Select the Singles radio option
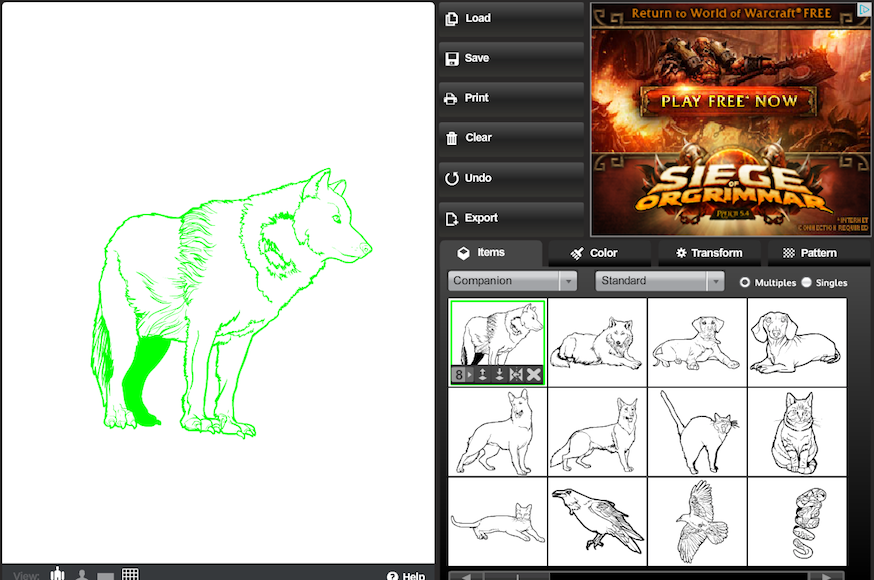The width and height of the screenshot is (874, 580). [807, 283]
